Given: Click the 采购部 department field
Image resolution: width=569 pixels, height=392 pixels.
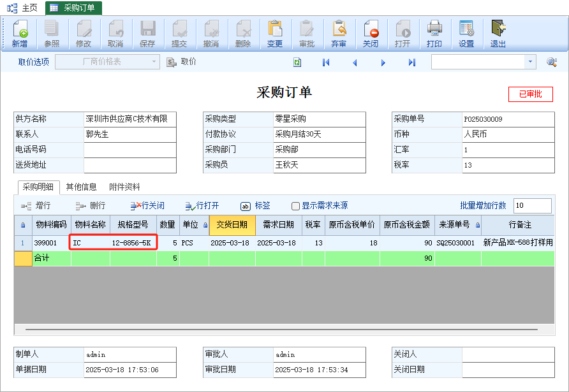Looking at the screenshot, I should 320,149.
